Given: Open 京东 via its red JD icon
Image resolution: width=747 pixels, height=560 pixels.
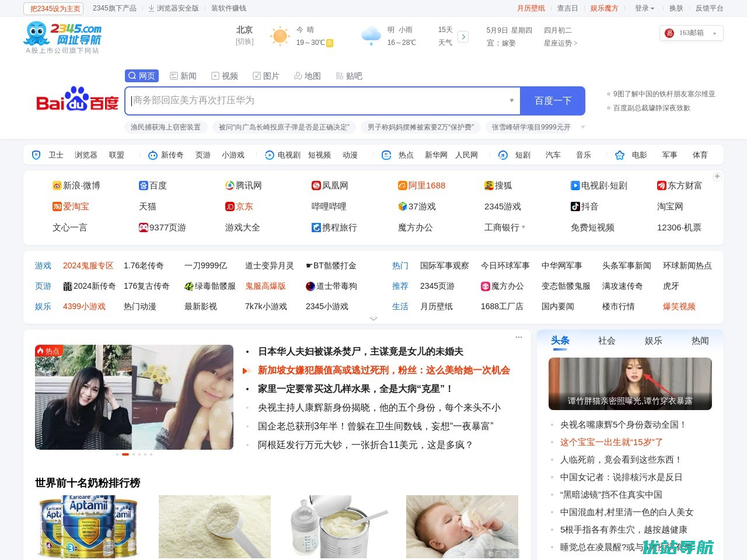Looking at the screenshot, I should point(230,206).
